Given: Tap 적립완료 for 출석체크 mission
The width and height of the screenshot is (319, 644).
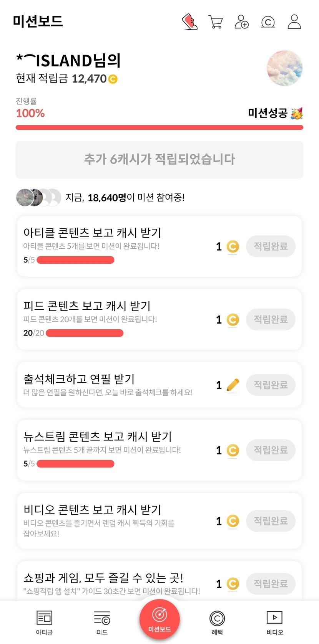Looking at the screenshot, I should (x=271, y=385).
